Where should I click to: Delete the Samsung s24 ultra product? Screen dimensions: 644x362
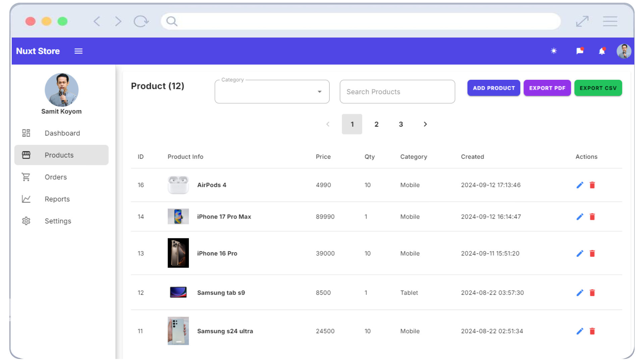click(592, 331)
